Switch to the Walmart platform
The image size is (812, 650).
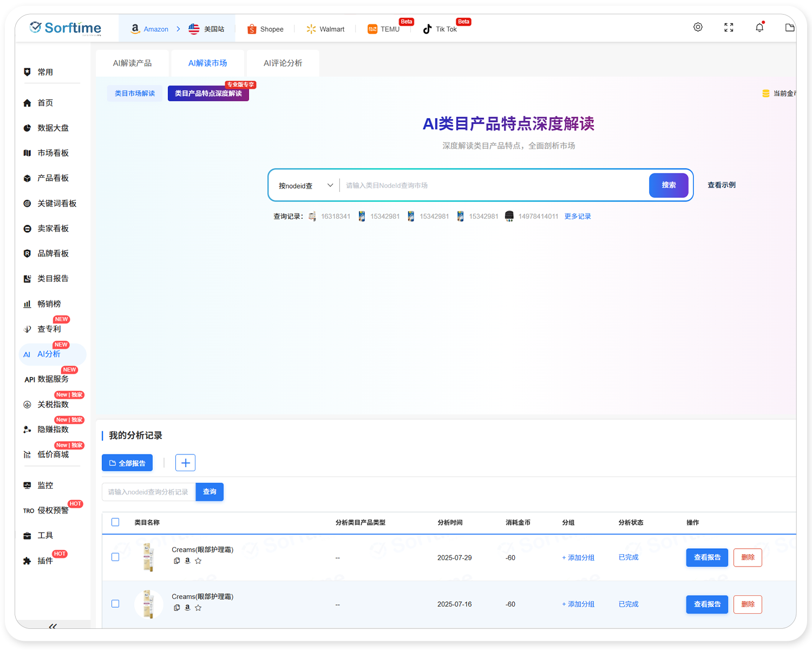point(325,29)
